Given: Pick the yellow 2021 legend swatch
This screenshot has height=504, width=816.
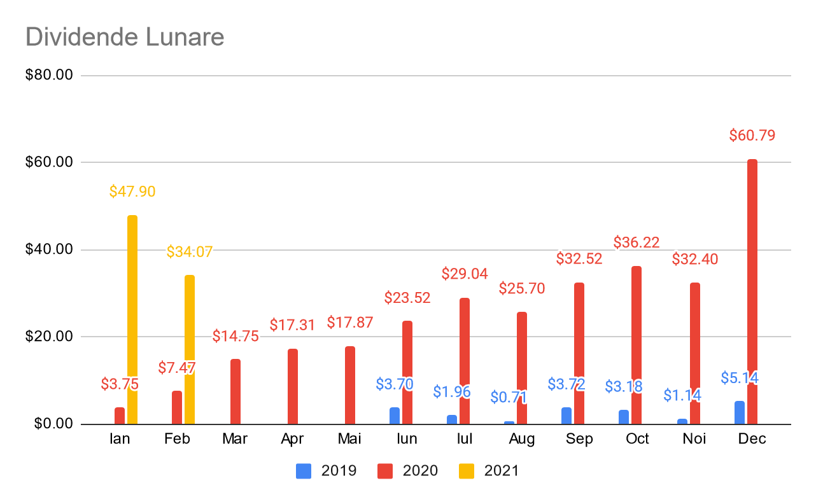Looking at the screenshot, I should tap(467, 471).
